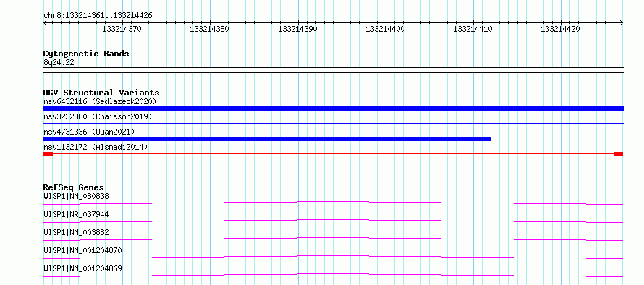Open variant nsv4731336 (Quan2021) label
Image resolution: width=644 pixels, height=285 pixels.
(89, 132)
